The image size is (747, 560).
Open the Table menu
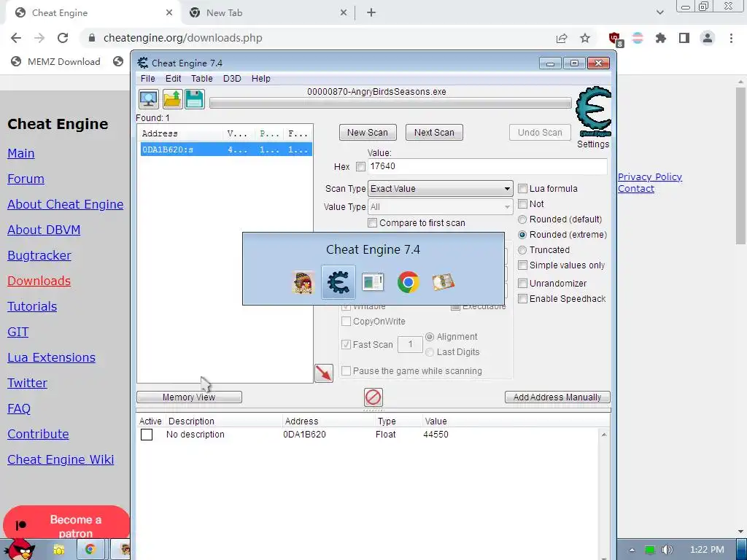point(202,79)
